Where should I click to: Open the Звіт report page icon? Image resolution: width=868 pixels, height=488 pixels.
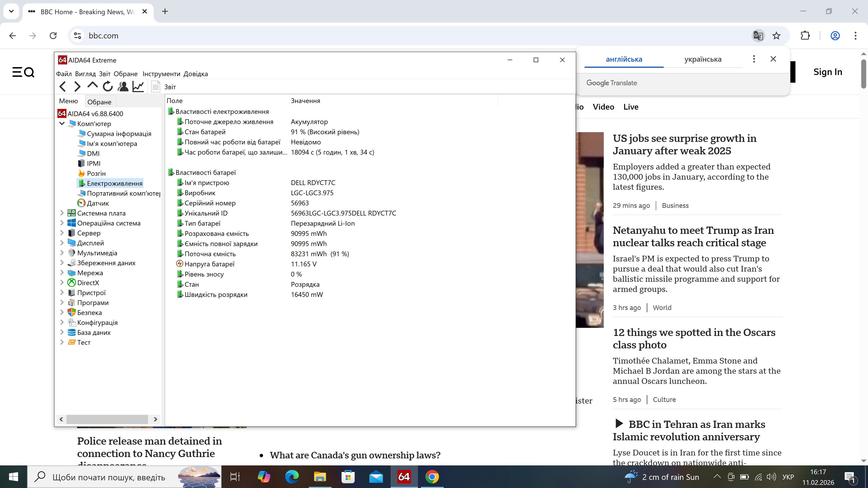[x=155, y=87]
